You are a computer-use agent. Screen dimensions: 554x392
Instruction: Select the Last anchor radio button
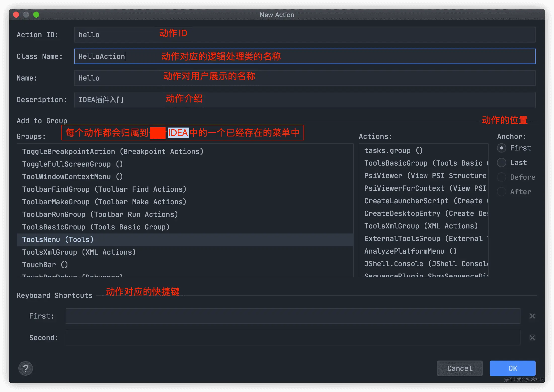(x=501, y=163)
